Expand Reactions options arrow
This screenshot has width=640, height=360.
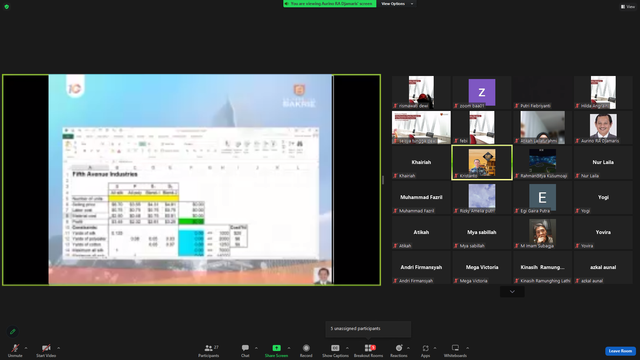click(x=408, y=348)
